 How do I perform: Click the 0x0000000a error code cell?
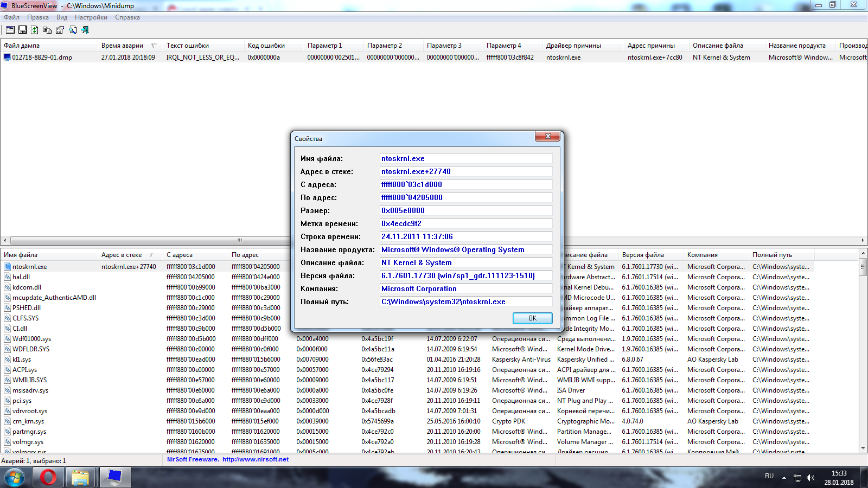pos(264,57)
